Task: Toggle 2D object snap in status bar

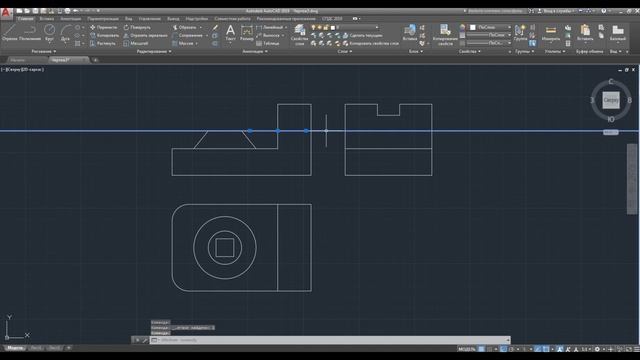Action: 546,349
